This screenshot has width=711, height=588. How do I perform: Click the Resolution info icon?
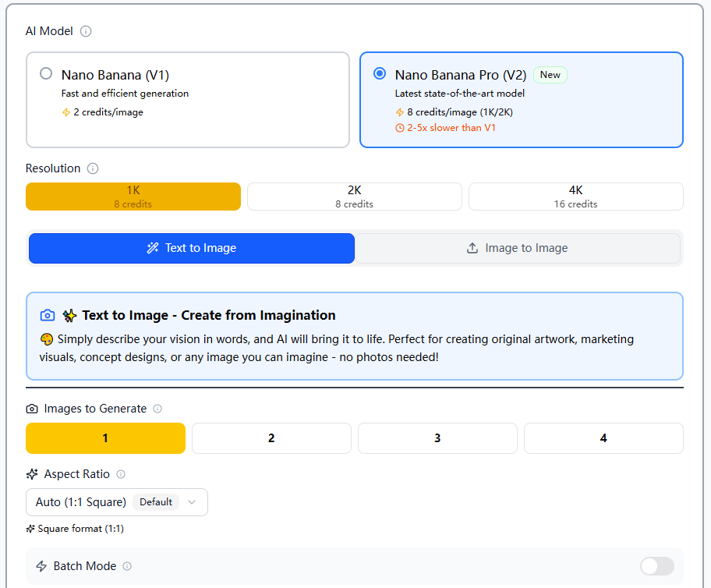(x=92, y=168)
